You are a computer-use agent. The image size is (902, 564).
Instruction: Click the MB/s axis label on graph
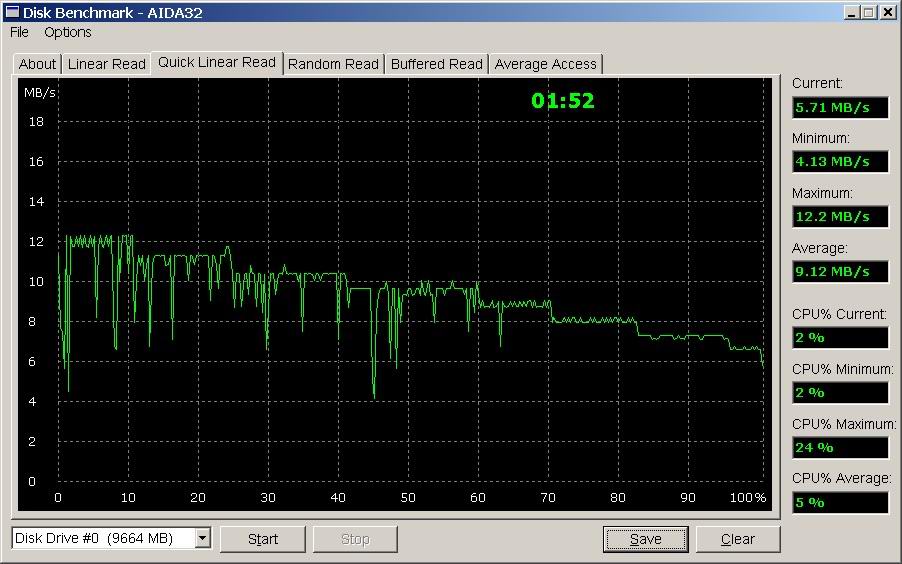(x=40, y=93)
